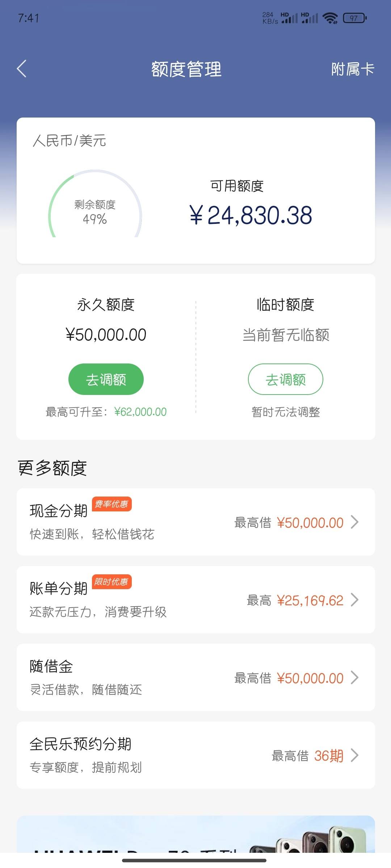Tap the first HD signal strength icon
Viewport: 391px width, 868px height.
point(289,18)
